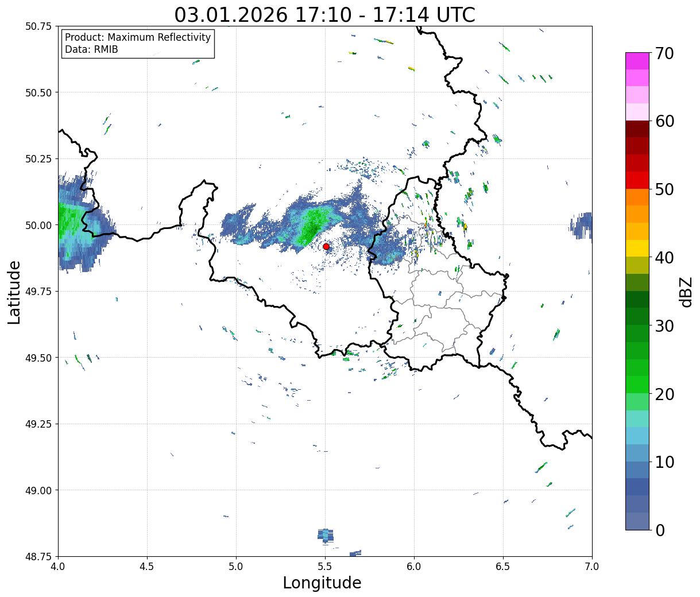The width and height of the screenshot is (700, 597).
Task: Click longitude tick label 4.0
Action: click(x=58, y=566)
